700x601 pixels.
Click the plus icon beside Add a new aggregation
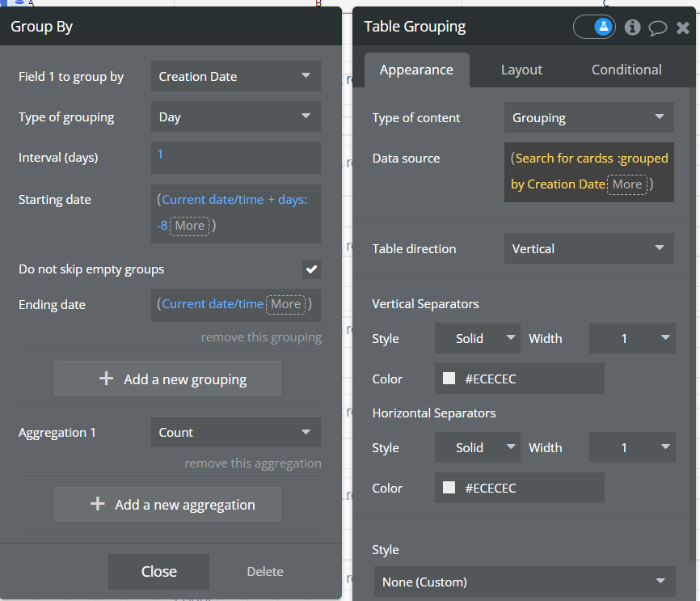point(98,504)
